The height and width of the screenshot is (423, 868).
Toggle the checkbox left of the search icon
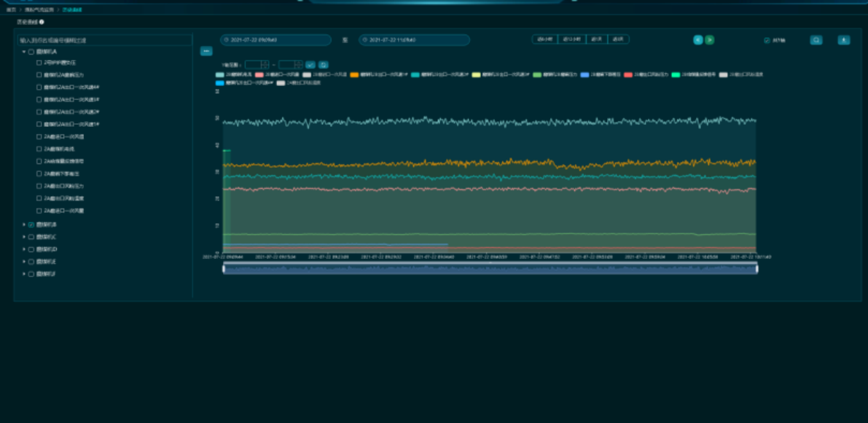click(x=767, y=40)
